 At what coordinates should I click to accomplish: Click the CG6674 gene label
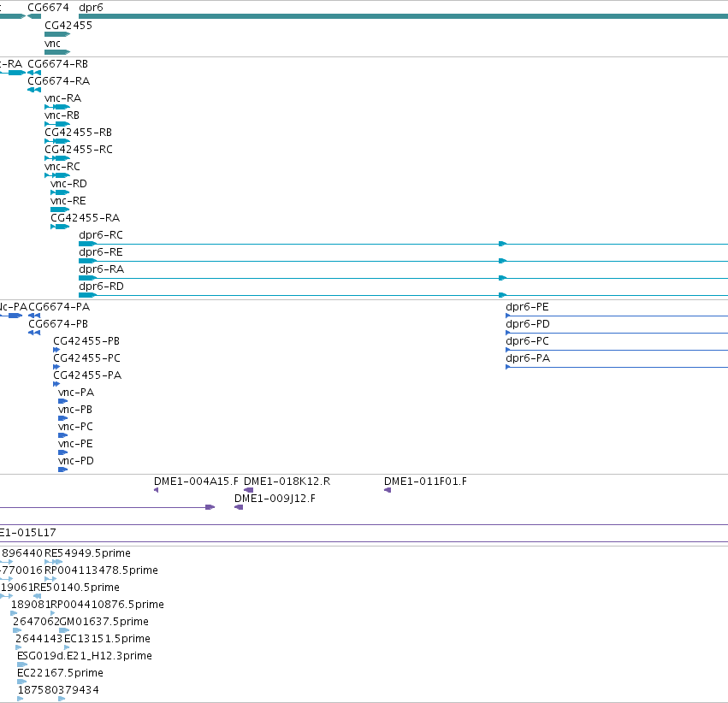(x=48, y=8)
